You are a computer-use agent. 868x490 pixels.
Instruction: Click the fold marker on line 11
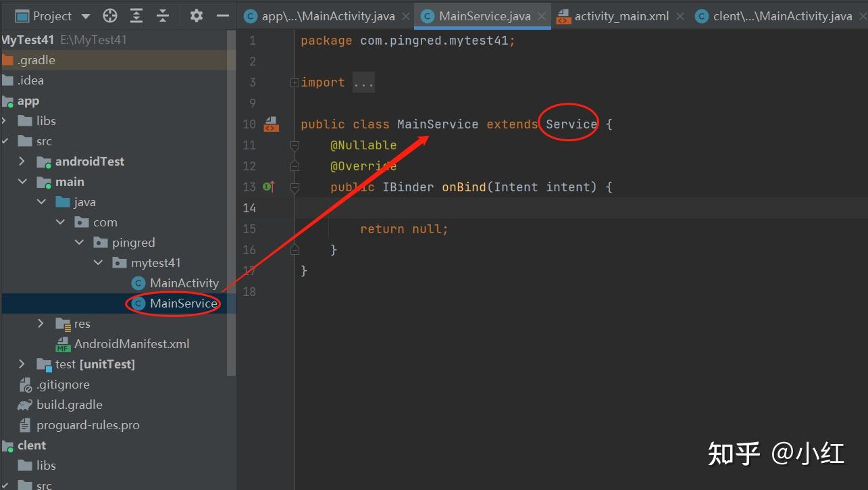295,145
